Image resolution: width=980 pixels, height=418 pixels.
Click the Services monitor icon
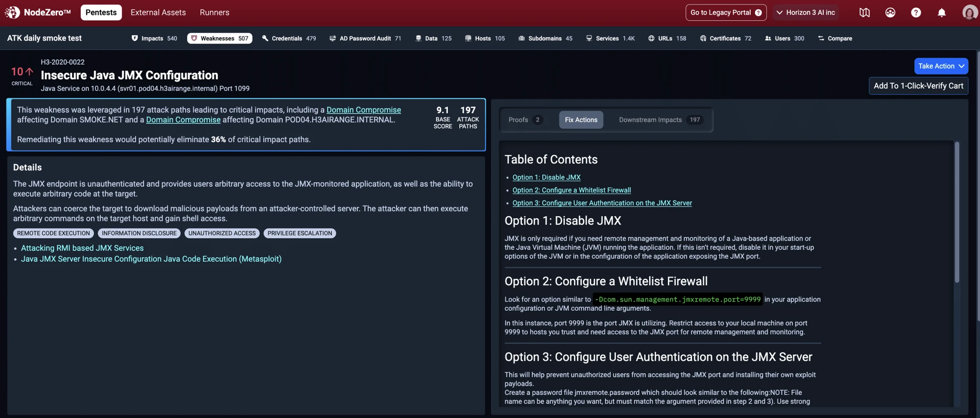click(x=589, y=38)
